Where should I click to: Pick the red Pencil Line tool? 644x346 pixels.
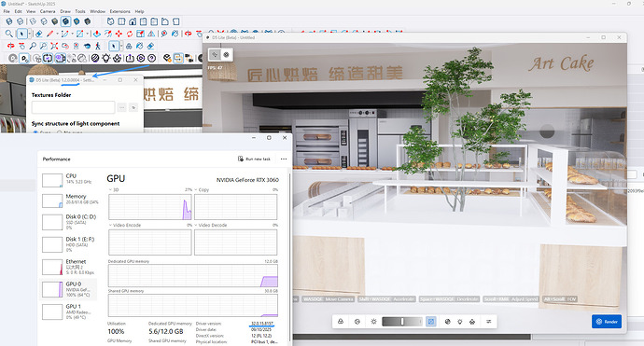tap(49, 34)
